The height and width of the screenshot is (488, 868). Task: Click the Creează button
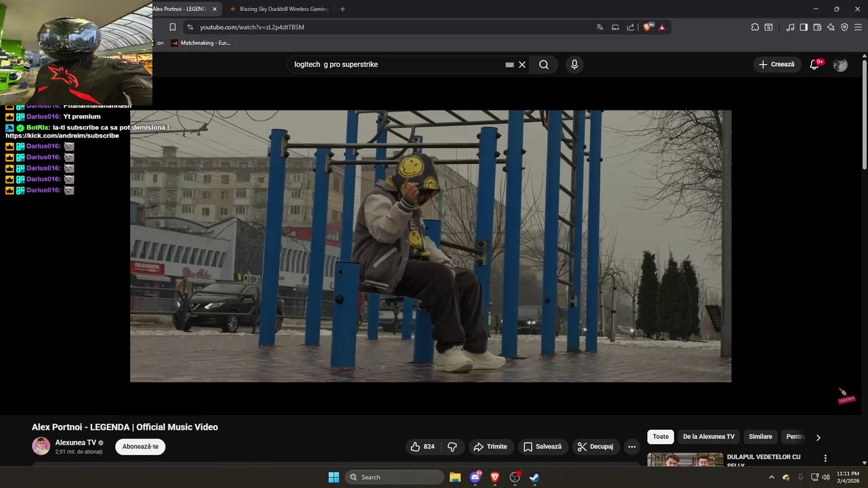[x=776, y=64]
